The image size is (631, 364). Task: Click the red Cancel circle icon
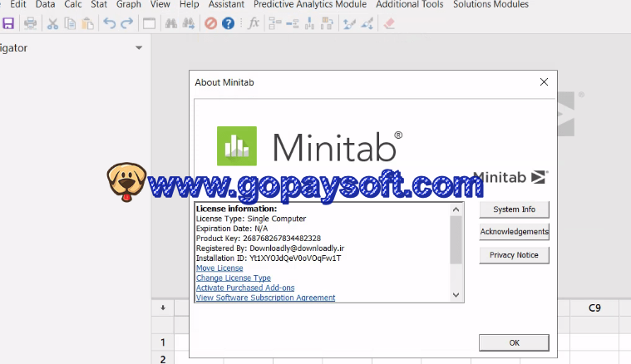pyautogui.click(x=210, y=23)
